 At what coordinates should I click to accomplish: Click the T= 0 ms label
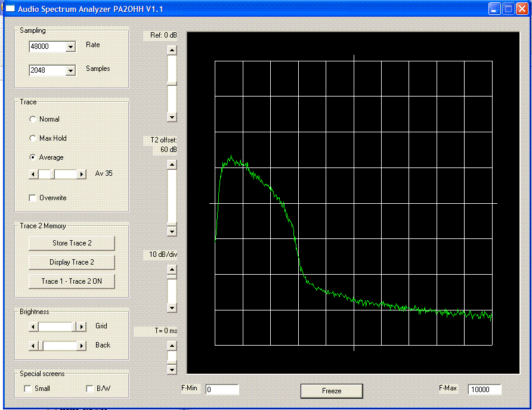tap(166, 331)
